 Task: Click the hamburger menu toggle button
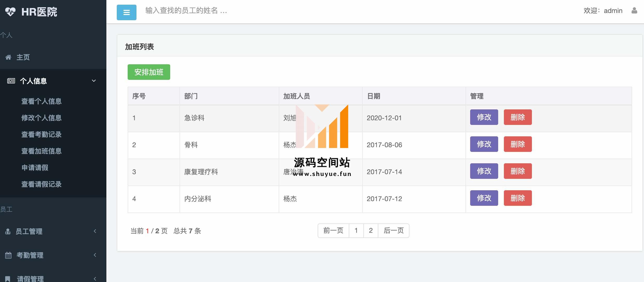pyautogui.click(x=126, y=12)
